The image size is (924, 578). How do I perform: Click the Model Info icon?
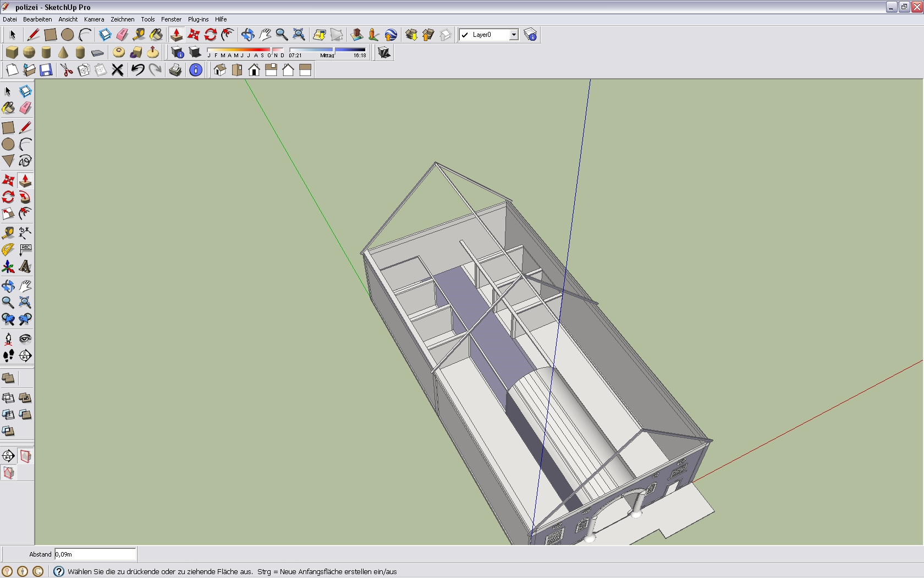click(x=195, y=70)
